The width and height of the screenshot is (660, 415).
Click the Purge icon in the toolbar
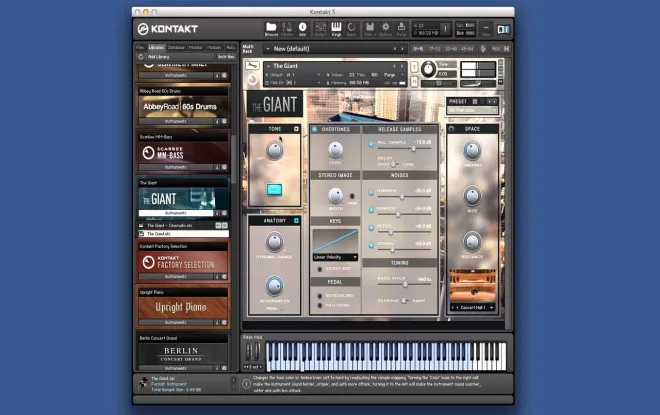(402, 29)
